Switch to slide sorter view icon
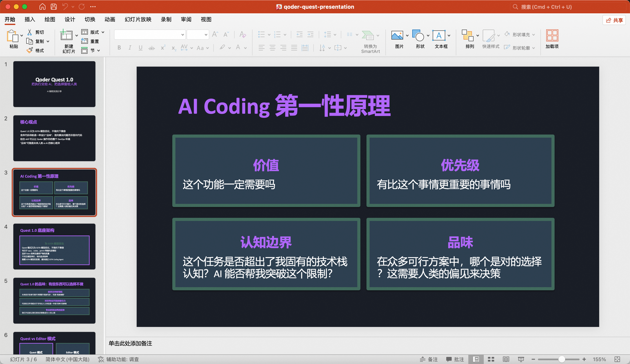Viewport: 630px width, 364px height. tap(491, 359)
